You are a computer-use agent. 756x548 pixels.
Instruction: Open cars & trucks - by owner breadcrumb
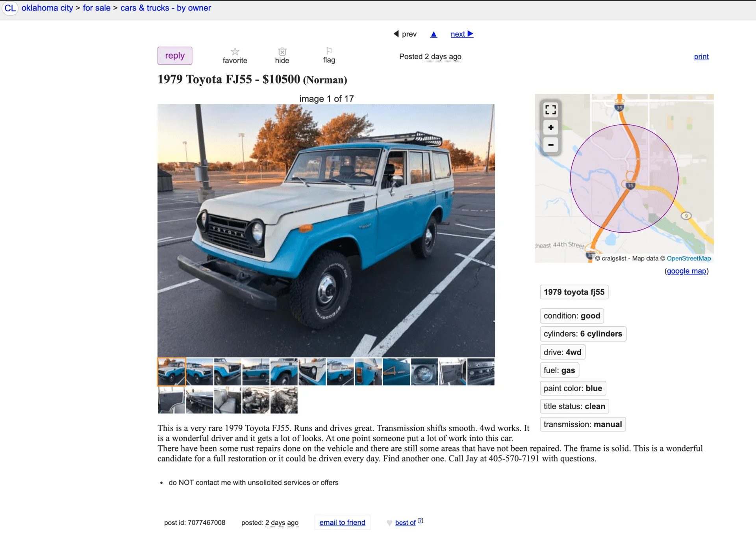point(165,8)
